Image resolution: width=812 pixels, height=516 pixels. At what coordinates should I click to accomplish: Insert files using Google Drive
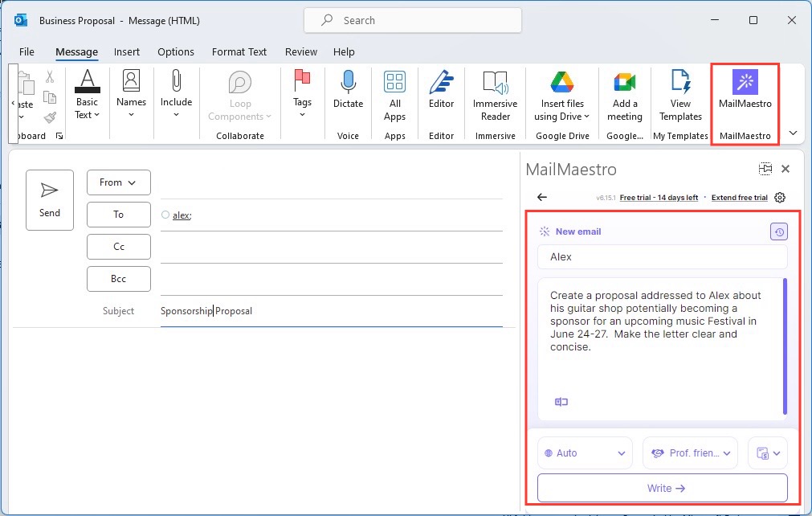[562, 96]
